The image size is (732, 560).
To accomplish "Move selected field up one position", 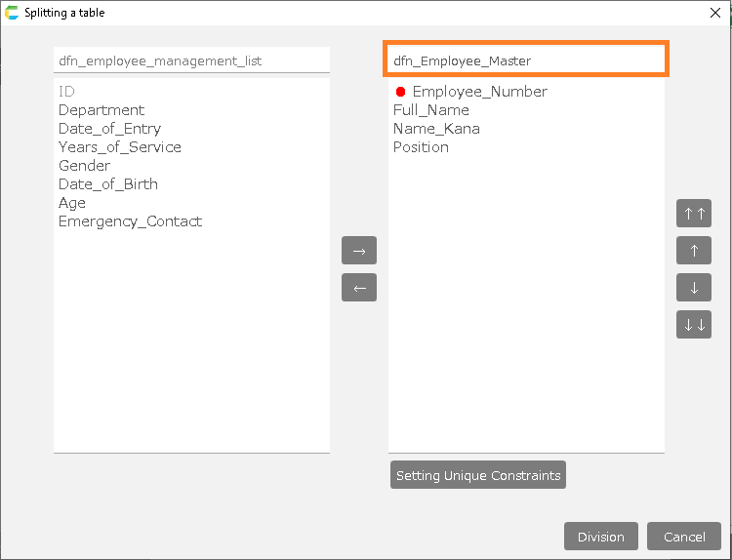I will click(x=693, y=251).
